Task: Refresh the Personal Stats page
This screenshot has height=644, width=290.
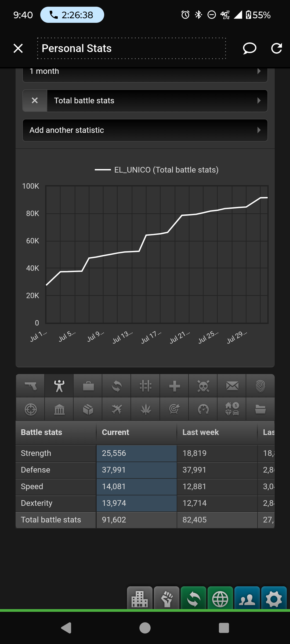Action: [x=276, y=48]
